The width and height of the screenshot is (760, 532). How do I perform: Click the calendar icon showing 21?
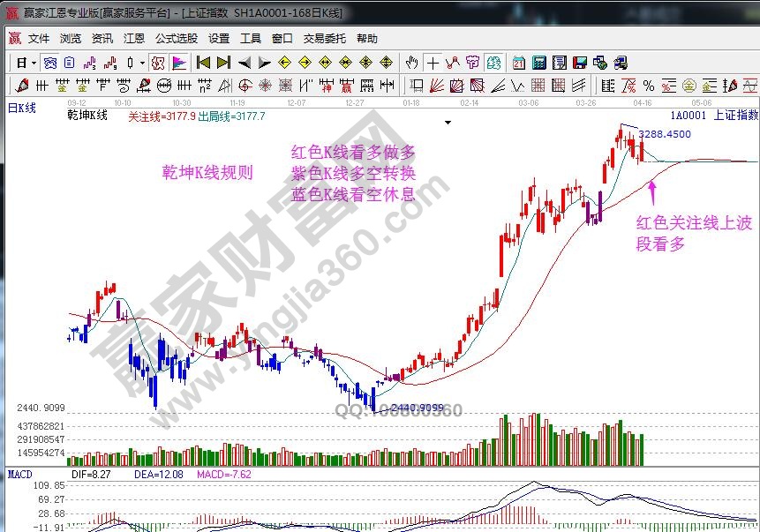click(x=518, y=63)
